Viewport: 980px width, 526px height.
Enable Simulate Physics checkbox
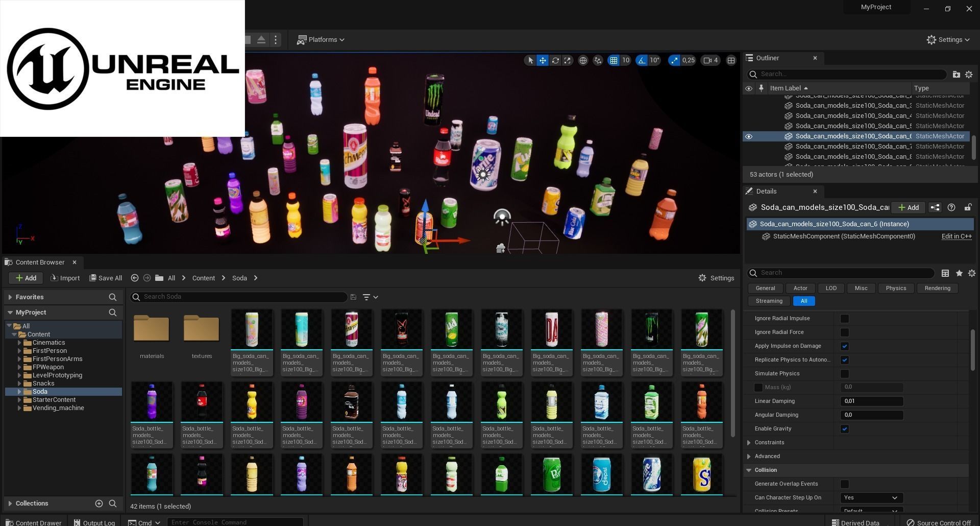click(845, 374)
